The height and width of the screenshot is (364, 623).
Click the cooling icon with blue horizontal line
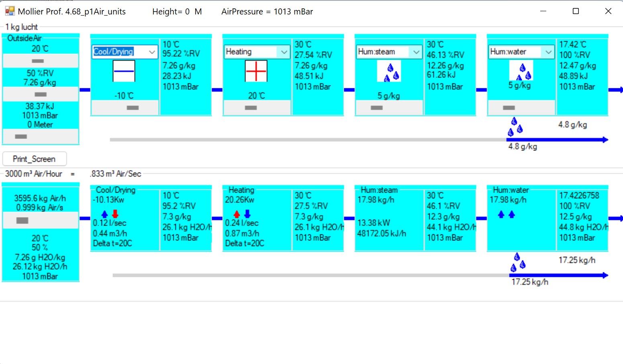coord(124,71)
